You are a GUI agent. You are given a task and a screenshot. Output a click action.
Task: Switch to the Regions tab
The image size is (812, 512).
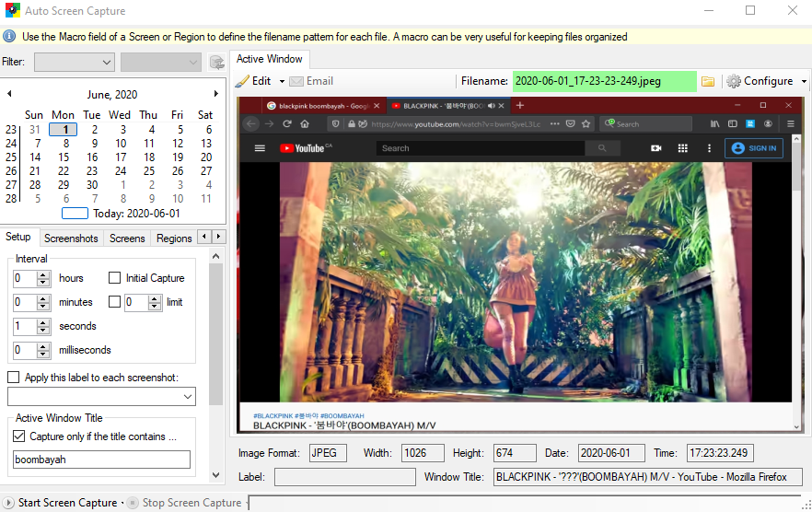point(174,239)
